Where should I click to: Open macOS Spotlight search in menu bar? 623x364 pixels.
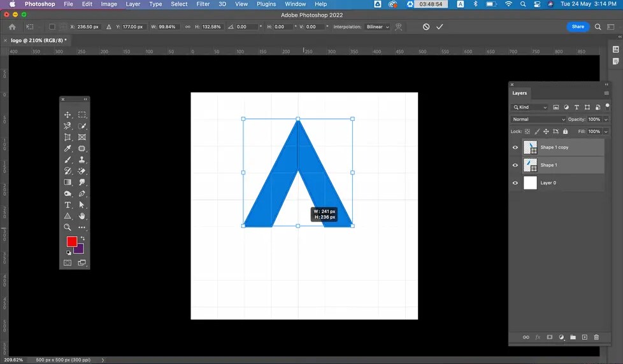(523, 4)
